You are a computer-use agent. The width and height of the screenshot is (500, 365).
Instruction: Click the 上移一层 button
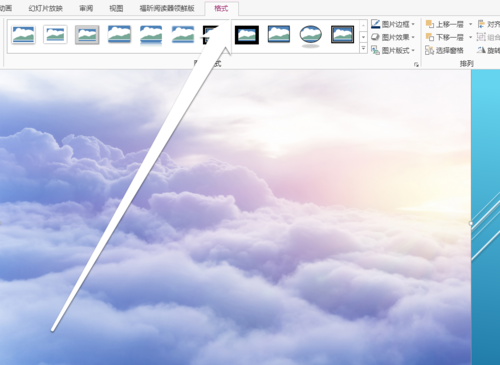pyautogui.click(x=445, y=24)
